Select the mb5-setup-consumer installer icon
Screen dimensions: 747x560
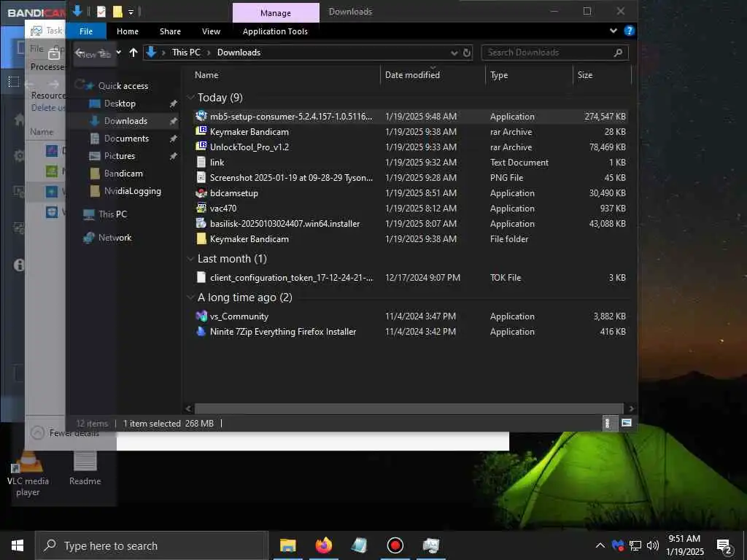click(x=201, y=116)
